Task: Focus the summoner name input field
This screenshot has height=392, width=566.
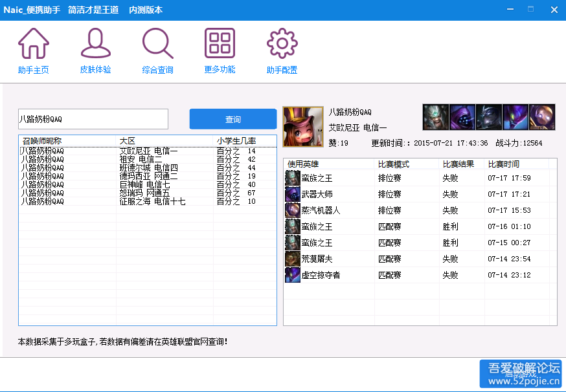Action: pyautogui.click(x=93, y=119)
